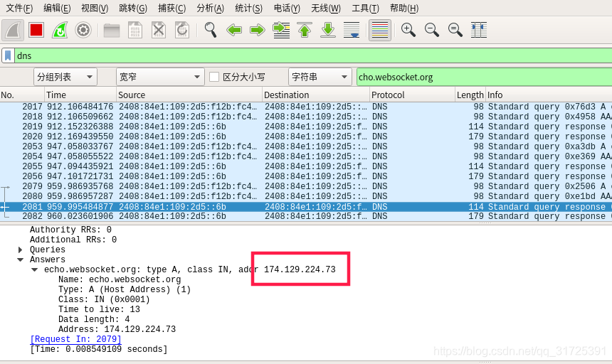Image resolution: width=612 pixels, height=364 pixels.
Task: Open the 工具(T) menu
Action: (x=365, y=8)
